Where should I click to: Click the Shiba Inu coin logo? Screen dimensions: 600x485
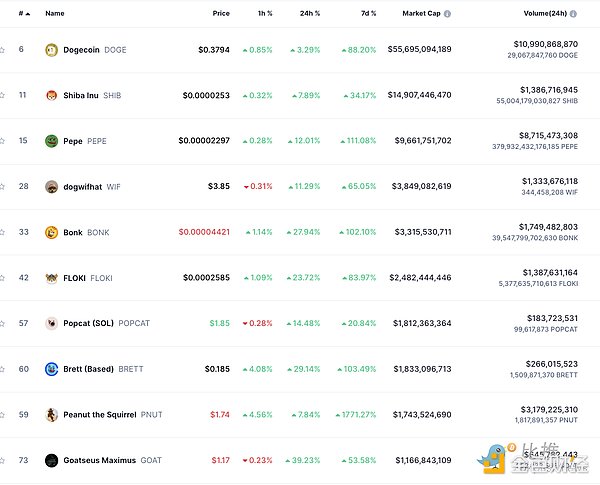[x=51, y=95]
